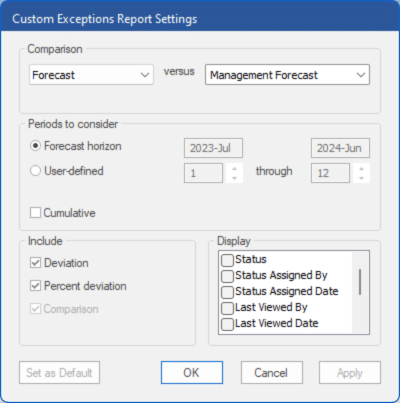
Task: Open the Forecast comparison dropdown
Action: [x=91, y=75]
